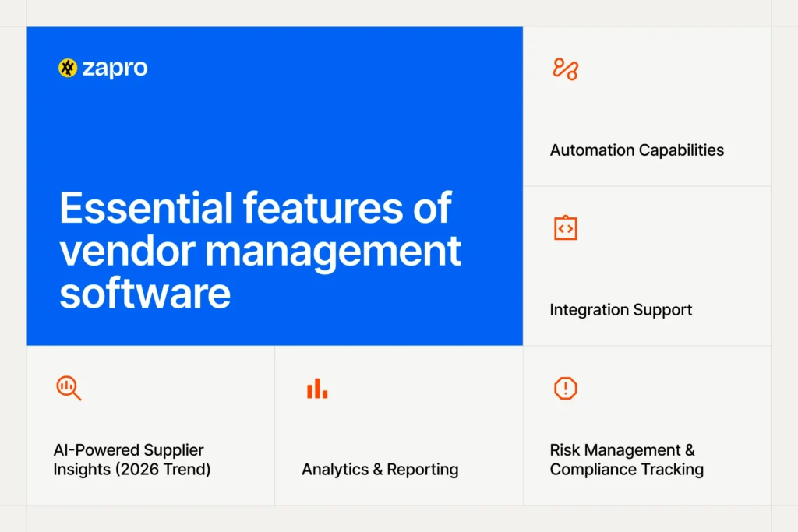The height and width of the screenshot is (532, 798).
Task: Select the AI-Powered Supplier Insights 2026 Trend label
Action: pyautogui.click(x=130, y=460)
